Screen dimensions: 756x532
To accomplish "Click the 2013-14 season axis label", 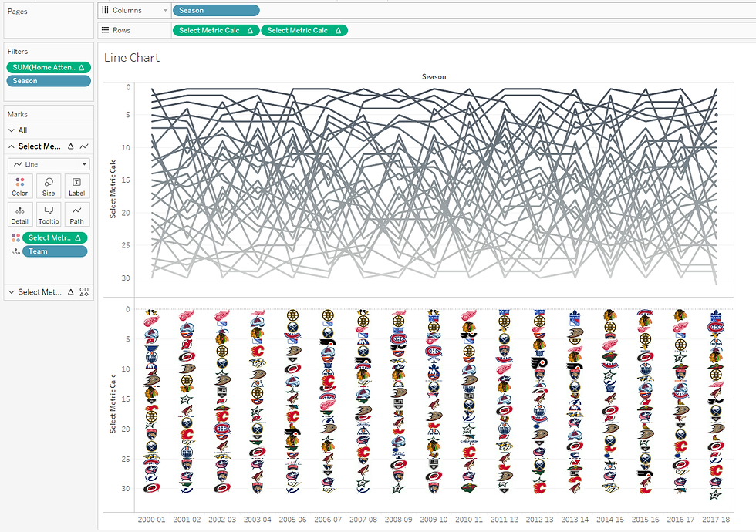I will coord(575,520).
